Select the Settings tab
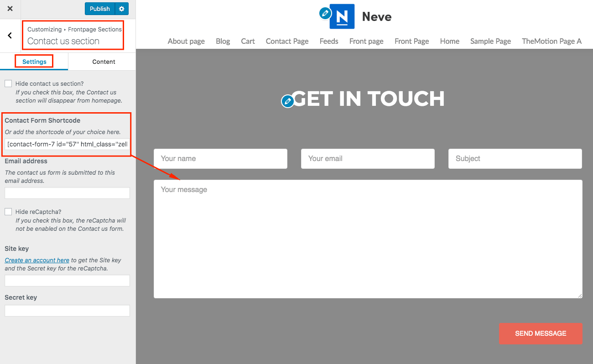The image size is (593, 364). point(34,62)
